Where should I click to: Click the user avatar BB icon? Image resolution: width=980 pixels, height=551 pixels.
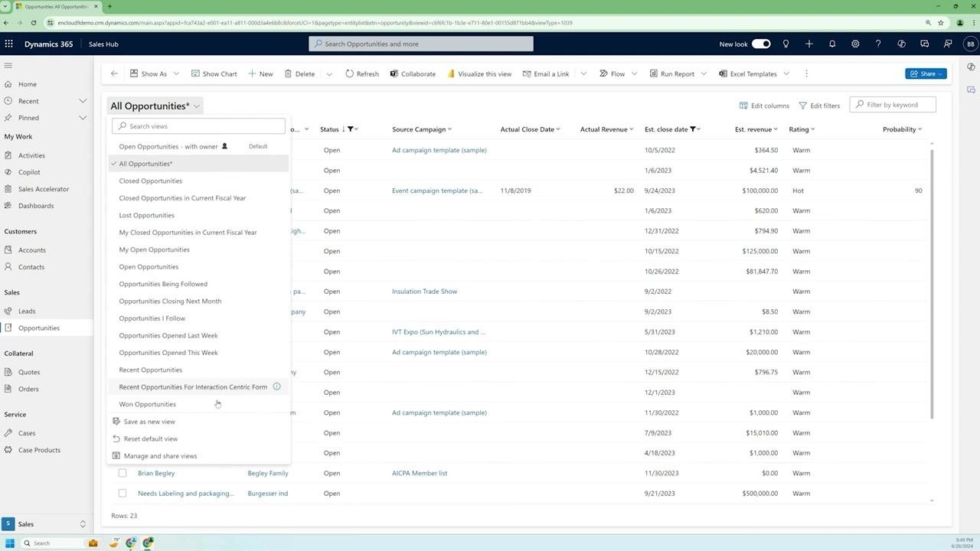[x=970, y=44]
